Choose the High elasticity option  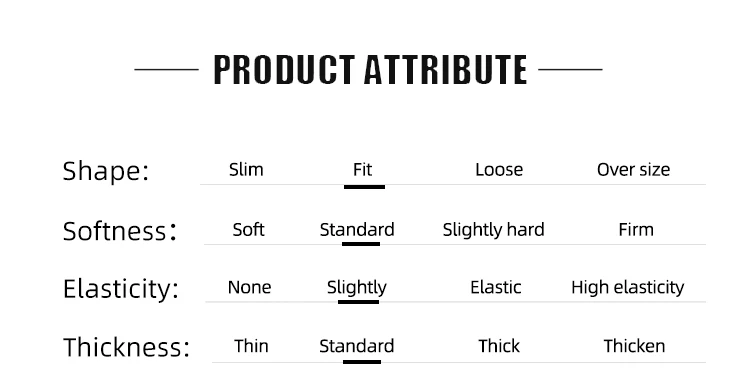click(x=628, y=288)
